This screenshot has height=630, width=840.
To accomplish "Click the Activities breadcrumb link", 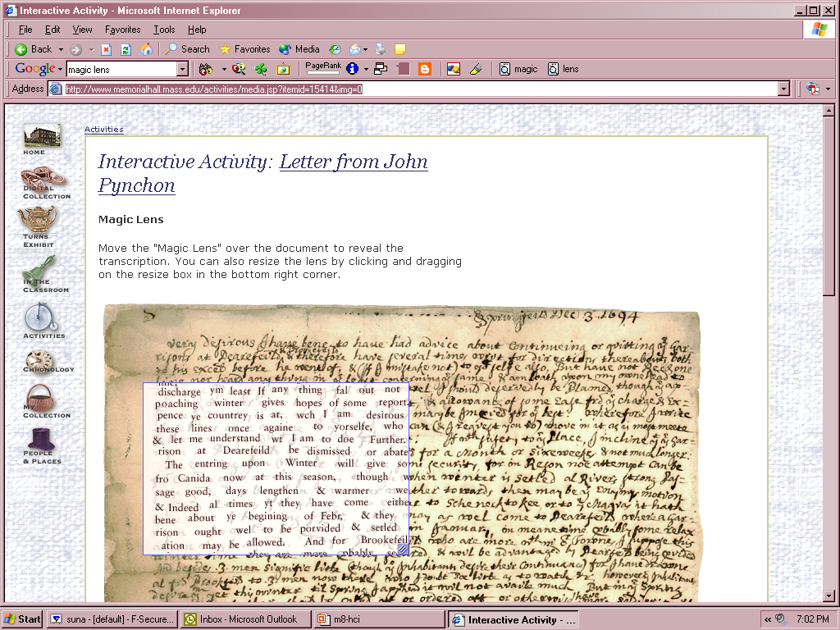I will click(x=103, y=130).
